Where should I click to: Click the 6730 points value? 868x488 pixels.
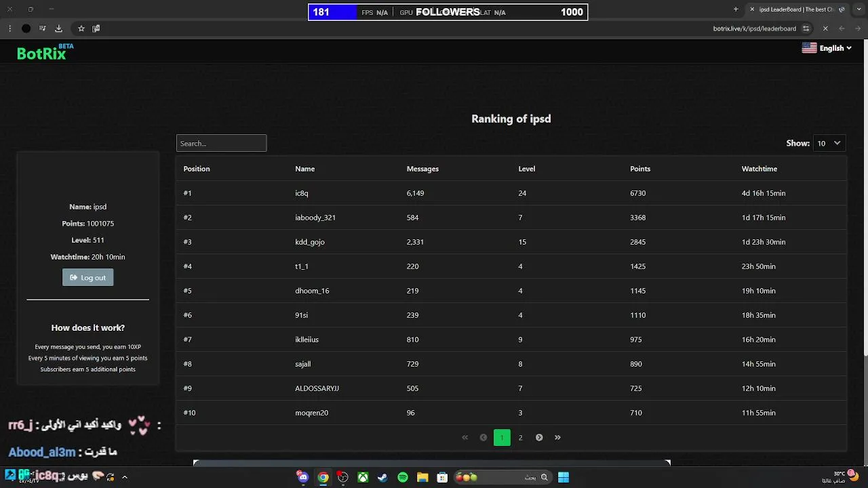pyautogui.click(x=637, y=193)
